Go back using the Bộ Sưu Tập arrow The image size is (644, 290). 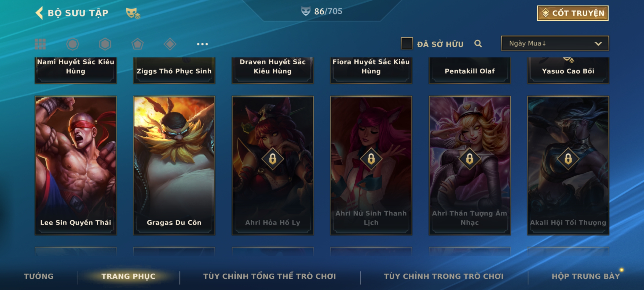pos(39,13)
